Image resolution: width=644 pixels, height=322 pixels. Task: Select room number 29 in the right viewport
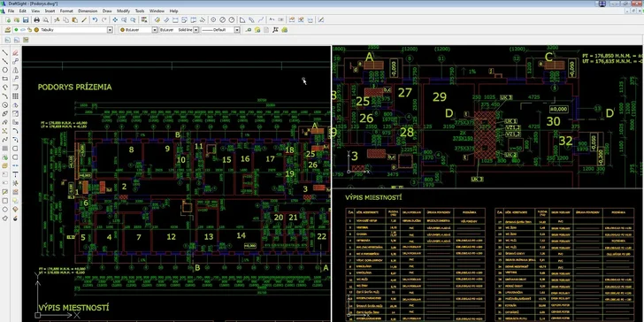click(x=440, y=97)
